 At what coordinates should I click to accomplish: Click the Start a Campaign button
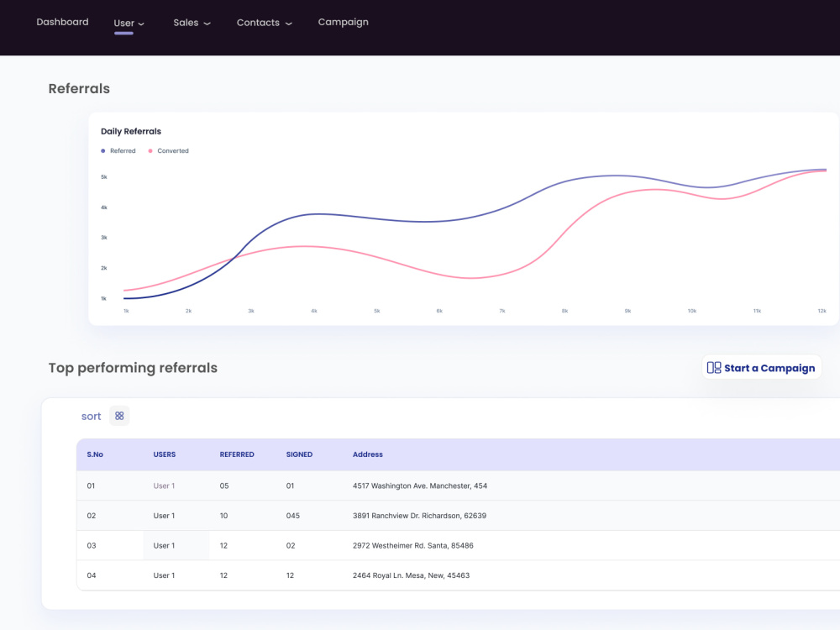(761, 368)
